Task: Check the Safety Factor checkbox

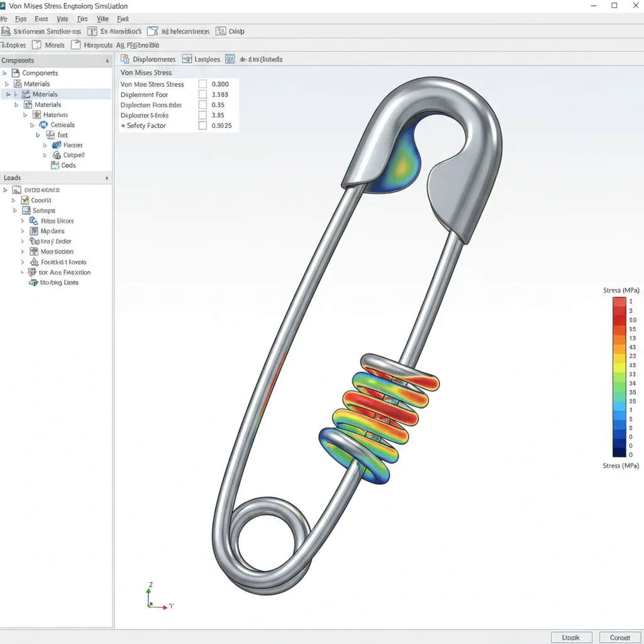Action: click(203, 125)
